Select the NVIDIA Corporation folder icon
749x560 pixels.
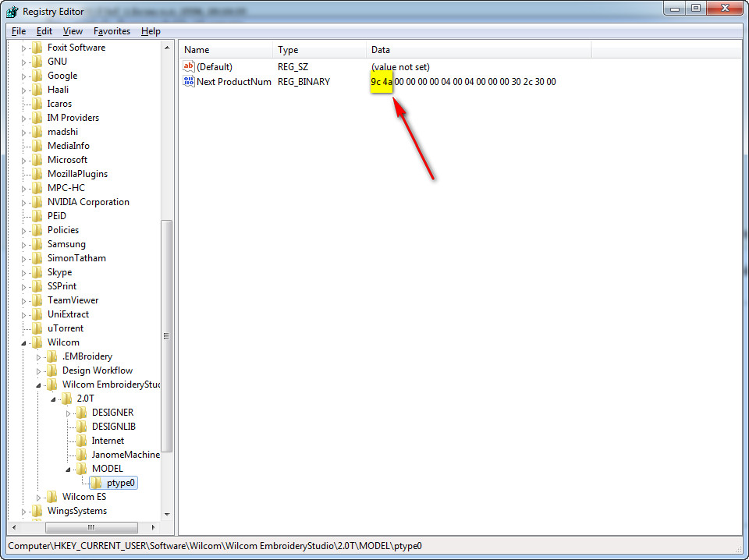coord(37,202)
